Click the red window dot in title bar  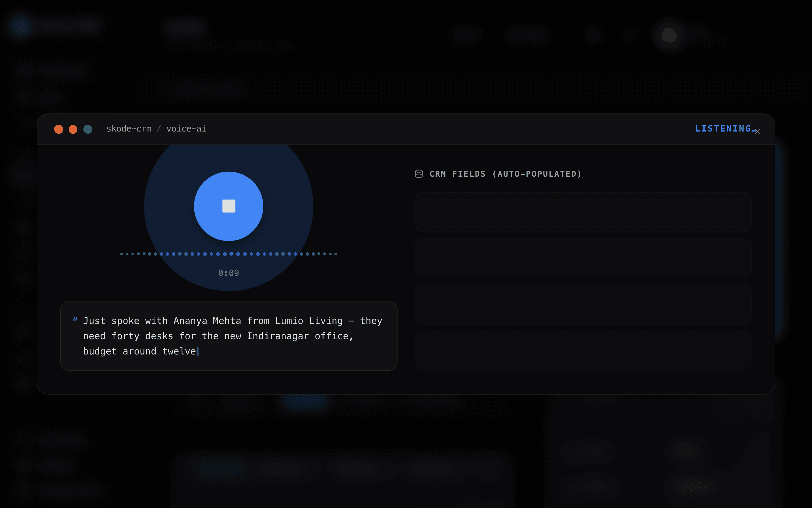click(59, 129)
